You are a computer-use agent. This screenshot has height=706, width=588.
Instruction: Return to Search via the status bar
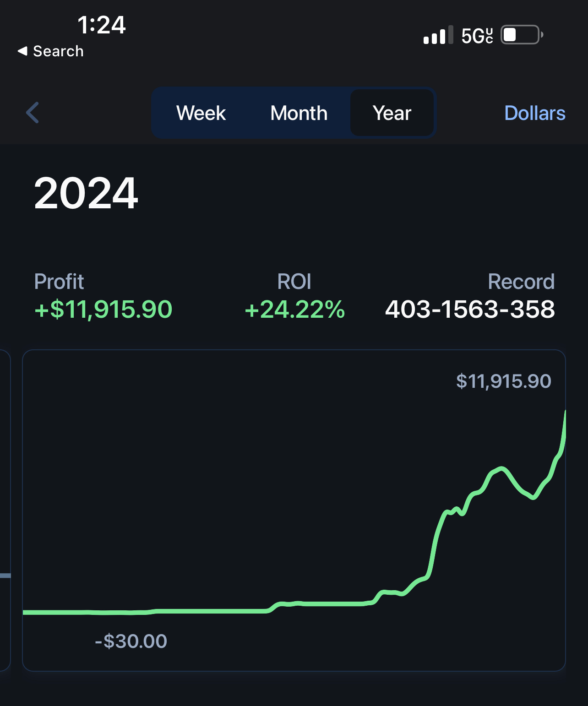coord(50,51)
